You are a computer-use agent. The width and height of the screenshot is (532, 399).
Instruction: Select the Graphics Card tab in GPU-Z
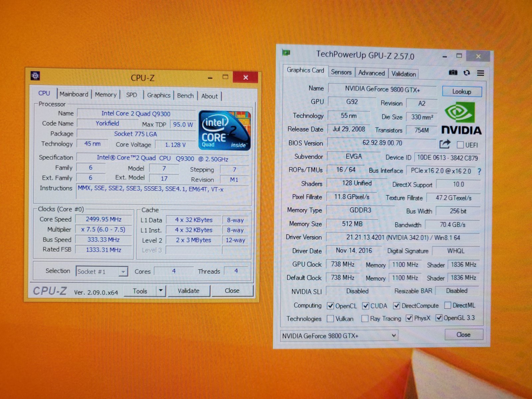tap(305, 70)
